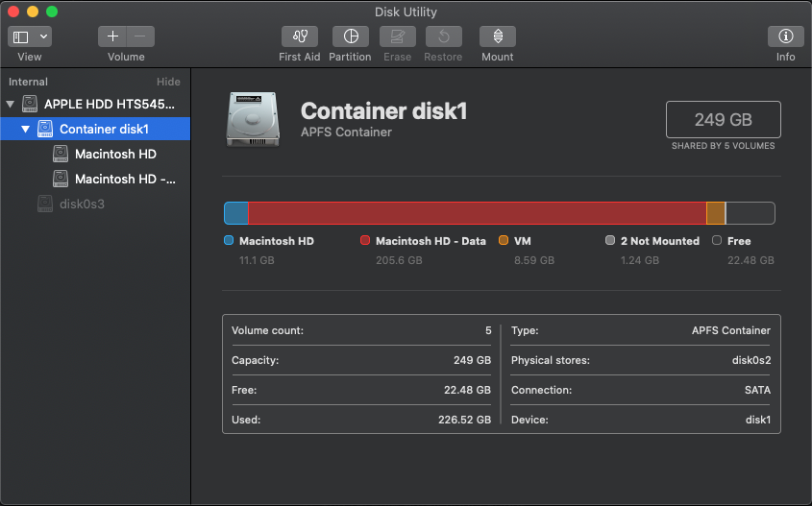Click the gray 2 Not Mounted legend swatch
Viewport: 812px width, 506px height.
pos(610,240)
